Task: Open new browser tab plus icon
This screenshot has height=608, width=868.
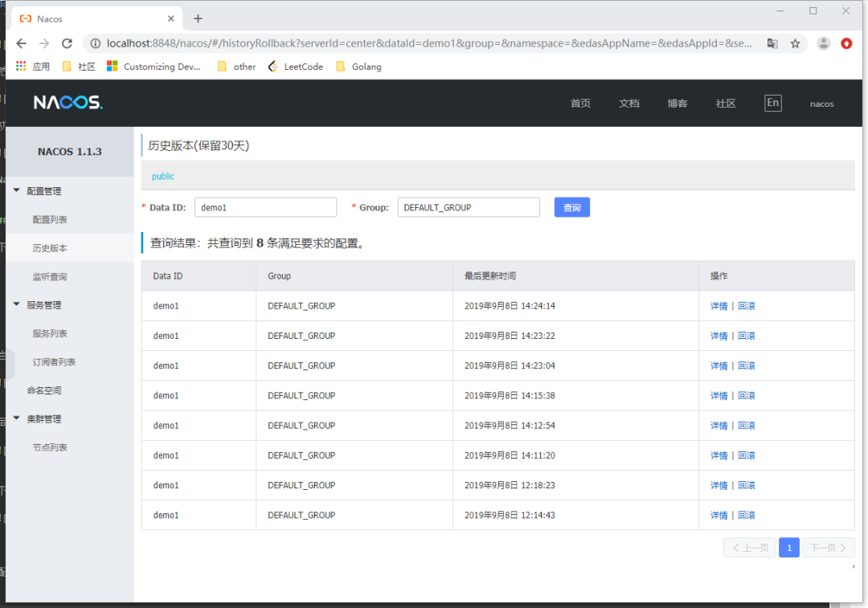Action: tap(199, 18)
